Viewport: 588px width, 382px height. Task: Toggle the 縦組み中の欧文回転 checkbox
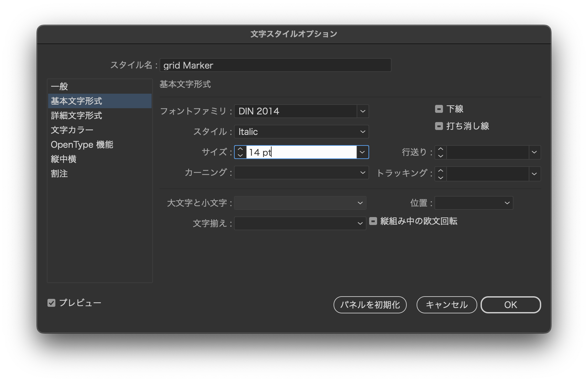tap(373, 222)
